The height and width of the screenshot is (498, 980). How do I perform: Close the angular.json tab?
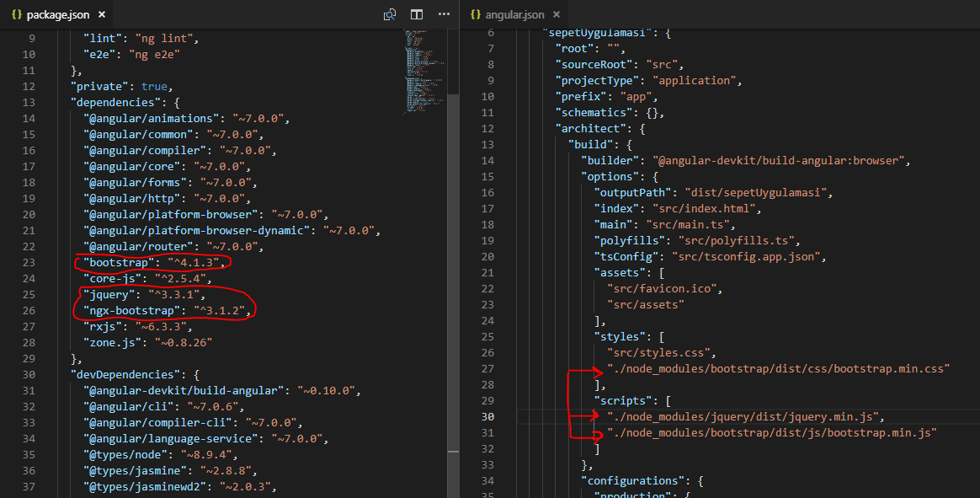point(557,14)
